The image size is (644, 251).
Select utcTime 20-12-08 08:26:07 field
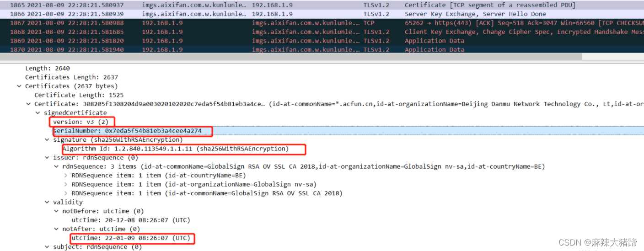pos(130,220)
